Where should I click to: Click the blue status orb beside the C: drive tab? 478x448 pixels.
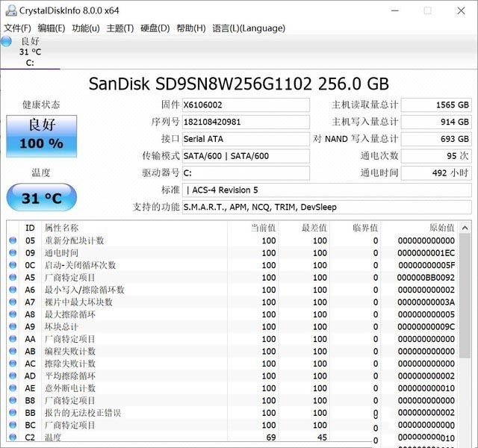(x=7, y=41)
